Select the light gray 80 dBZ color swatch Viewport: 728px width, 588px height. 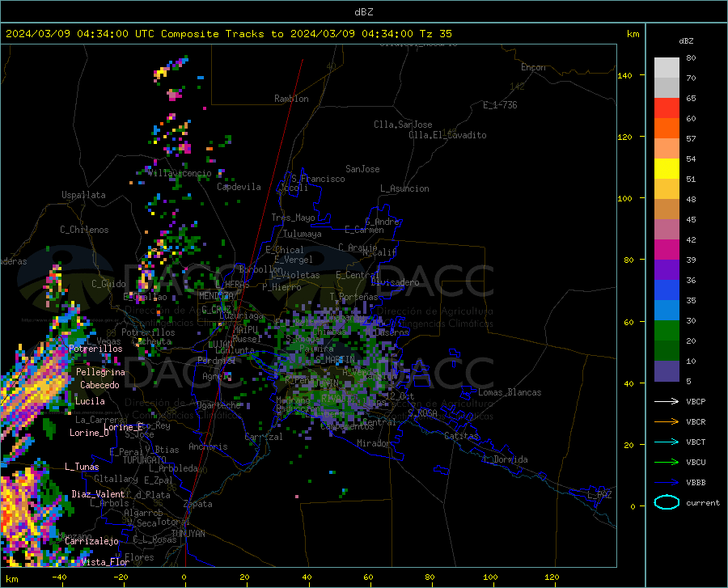tap(667, 68)
